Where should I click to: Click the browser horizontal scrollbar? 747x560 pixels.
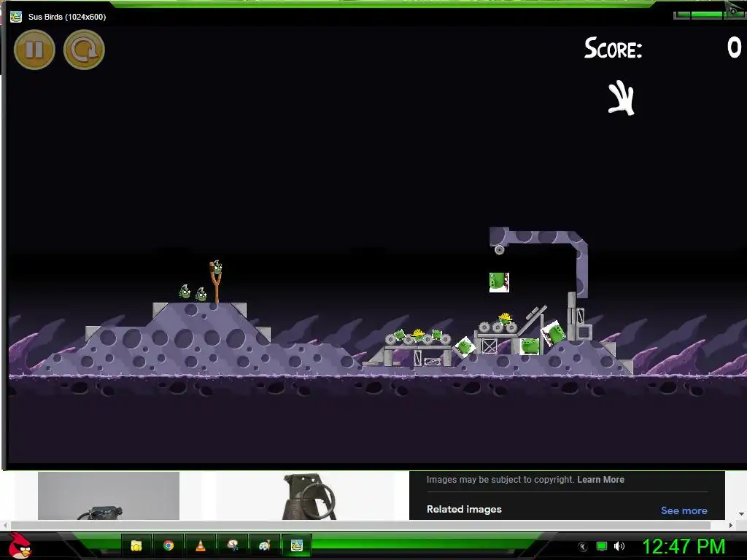(360, 525)
